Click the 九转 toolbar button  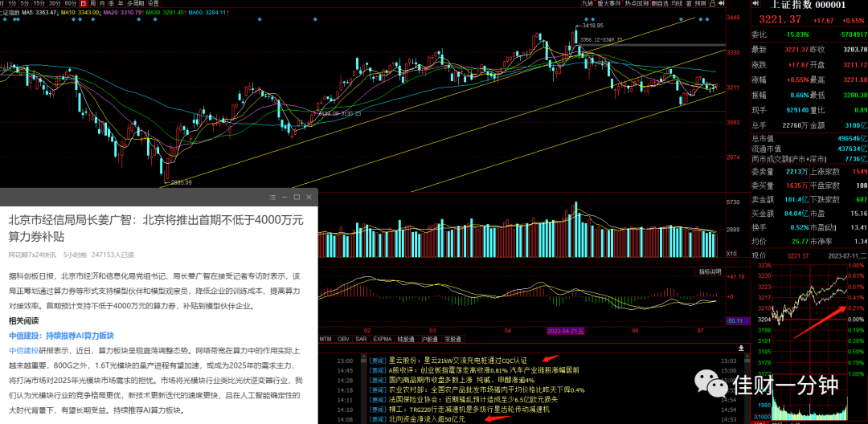point(588,3)
